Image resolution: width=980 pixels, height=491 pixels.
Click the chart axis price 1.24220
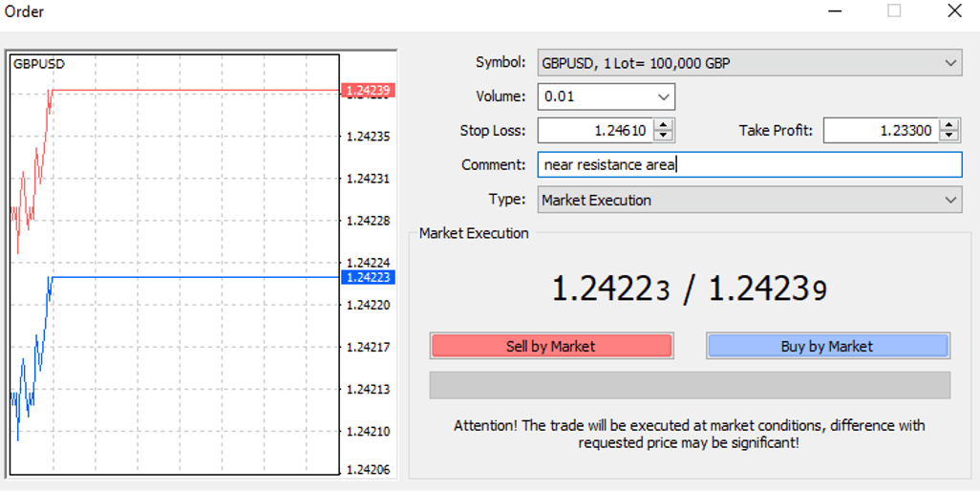point(368,305)
